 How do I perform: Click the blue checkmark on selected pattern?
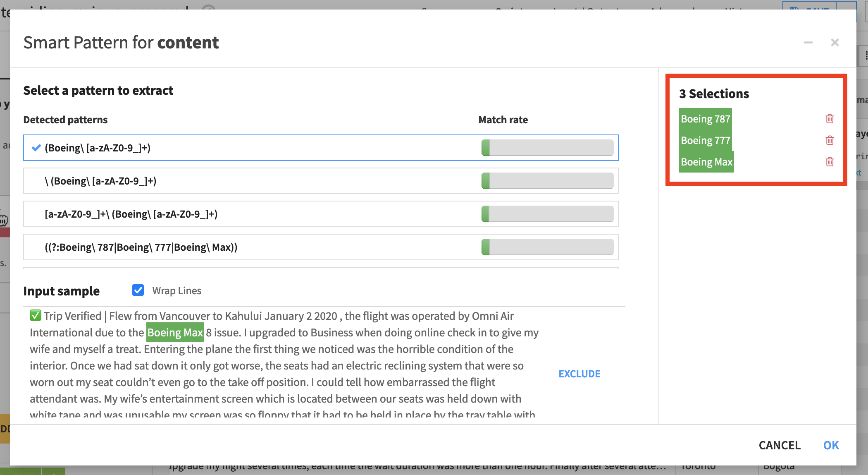[x=36, y=148]
